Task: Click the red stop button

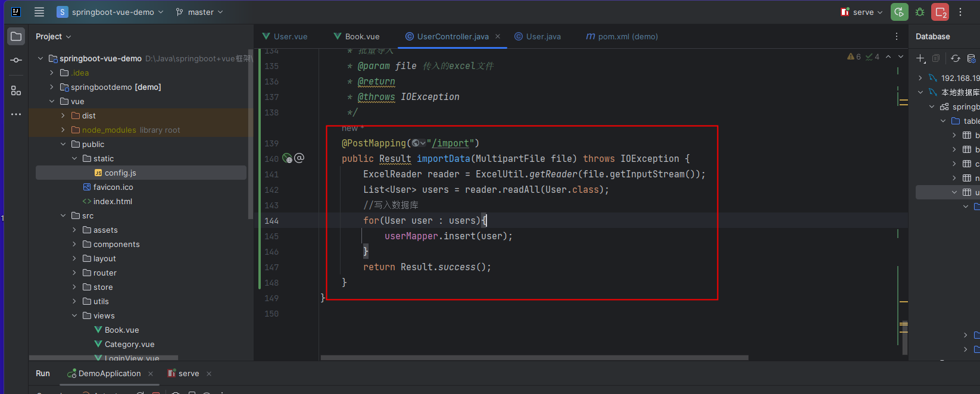Action: tap(941, 12)
